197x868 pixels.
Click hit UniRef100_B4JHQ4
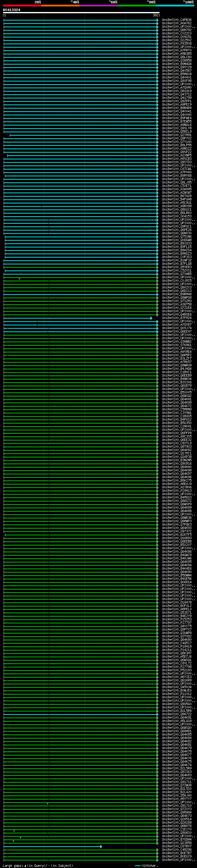[x=176, y=369]
